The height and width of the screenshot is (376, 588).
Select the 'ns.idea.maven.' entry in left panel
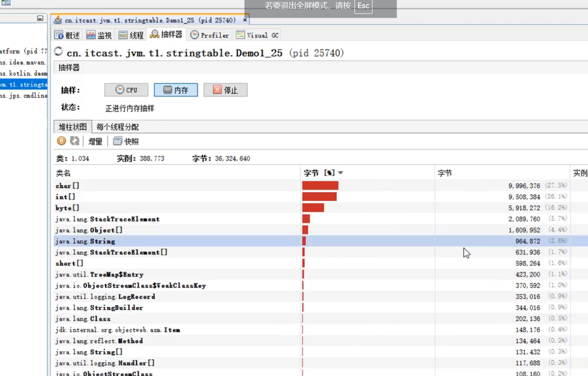tap(24, 63)
